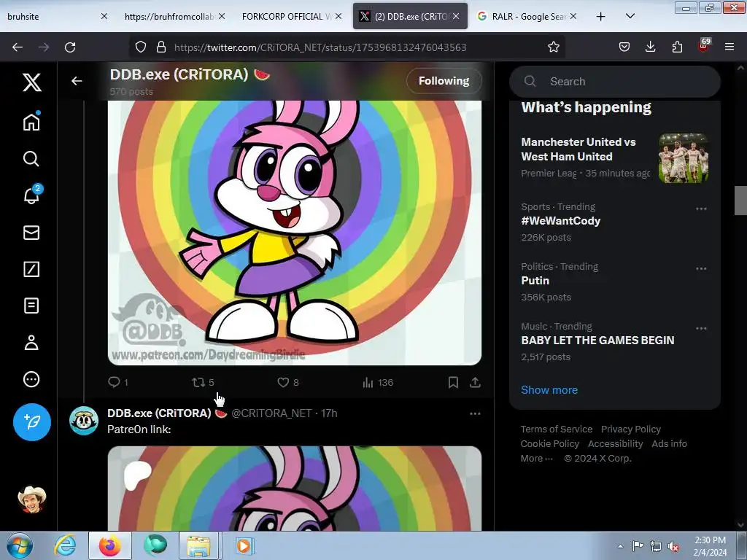The height and width of the screenshot is (560, 747).
Task: Click site security padlock icon
Action: (x=161, y=47)
